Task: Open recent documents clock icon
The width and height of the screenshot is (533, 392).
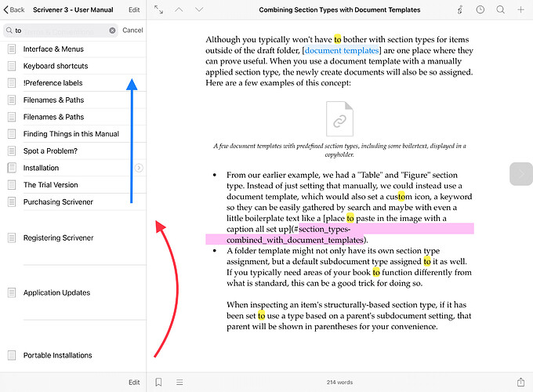Action: pos(480,9)
